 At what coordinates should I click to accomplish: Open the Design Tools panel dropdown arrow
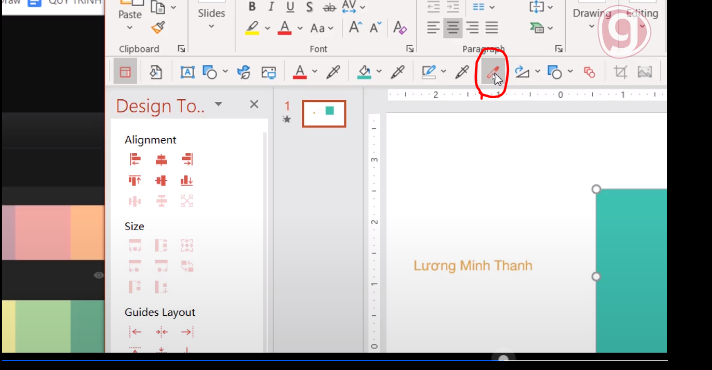[x=218, y=104]
